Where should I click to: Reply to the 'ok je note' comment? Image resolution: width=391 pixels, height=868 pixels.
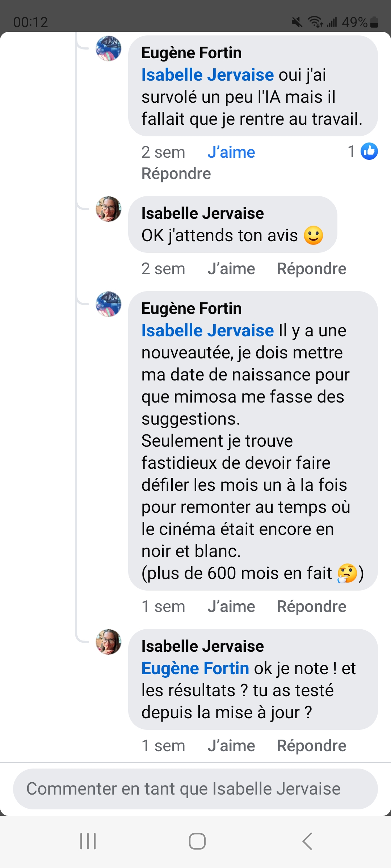pyautogui.click(x=311, y=746)
